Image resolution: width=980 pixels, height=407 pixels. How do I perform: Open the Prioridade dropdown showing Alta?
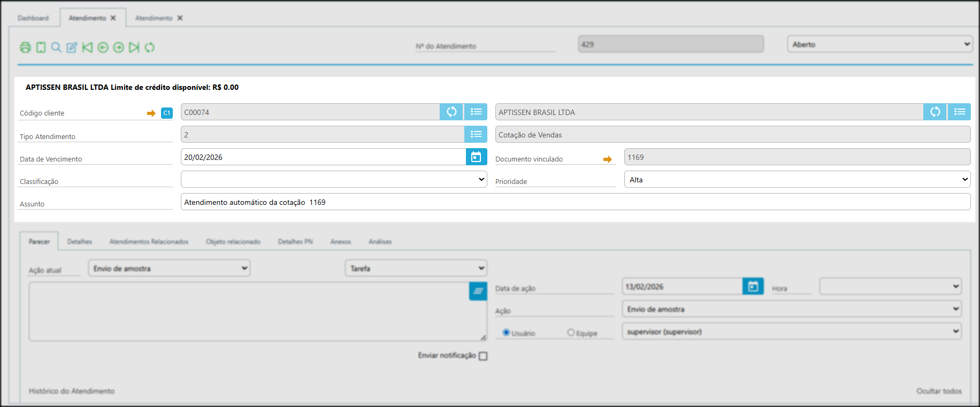[797, 180]
